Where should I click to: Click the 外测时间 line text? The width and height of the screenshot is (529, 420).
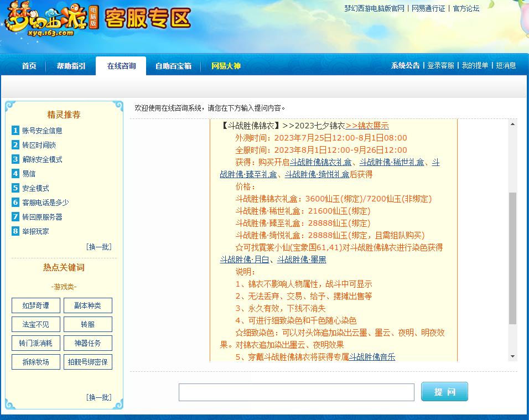(x=321, y=138)
